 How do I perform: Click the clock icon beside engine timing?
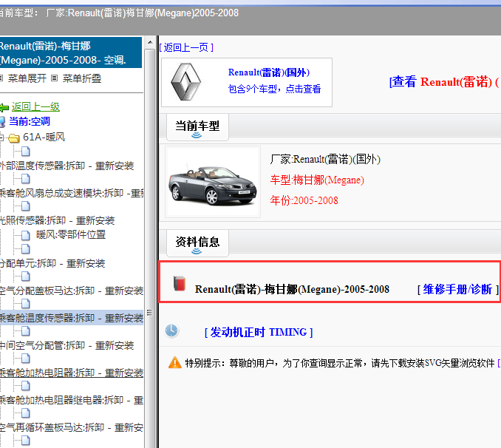coord(171,330)
